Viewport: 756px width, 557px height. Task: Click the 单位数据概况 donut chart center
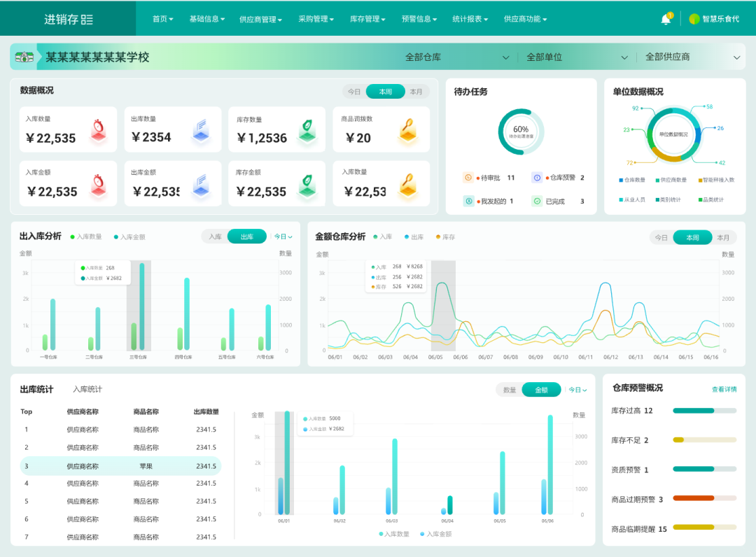coord(673,134)
